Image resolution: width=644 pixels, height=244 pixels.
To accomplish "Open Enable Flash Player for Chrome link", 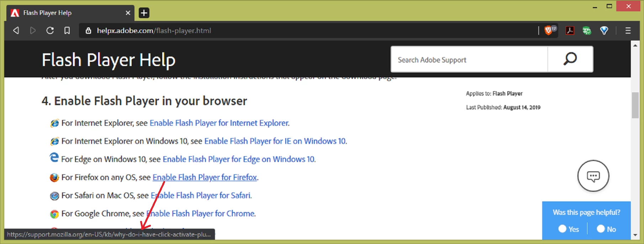I will click(201, 213).
